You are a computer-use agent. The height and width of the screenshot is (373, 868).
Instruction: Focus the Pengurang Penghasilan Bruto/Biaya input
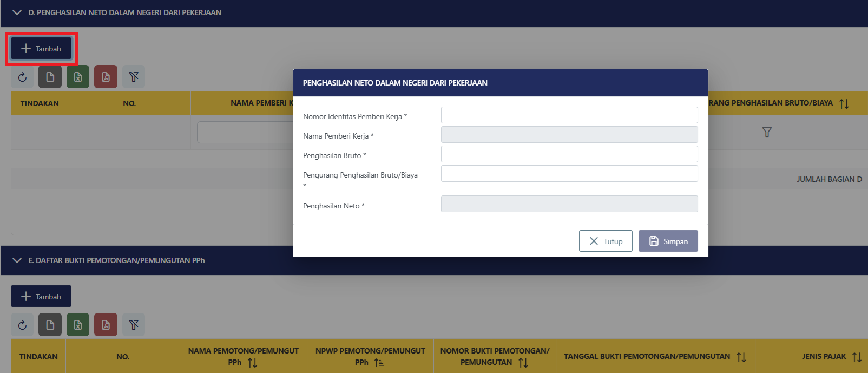[x=569, y=174]
